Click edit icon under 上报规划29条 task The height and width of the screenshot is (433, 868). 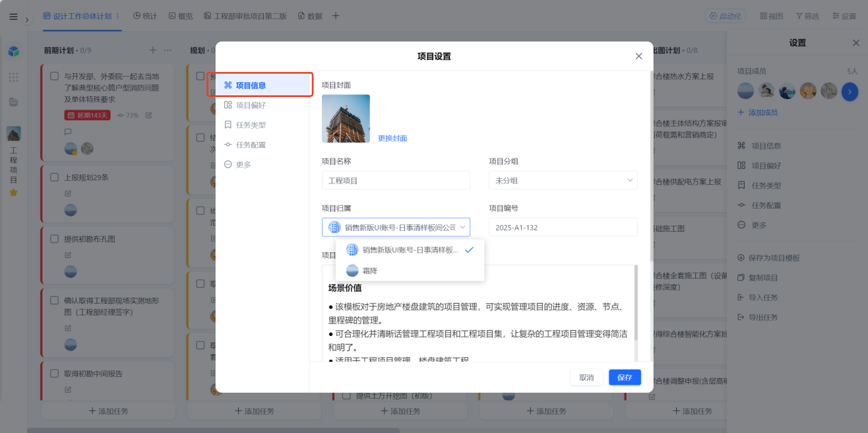[x=67, y=193]
